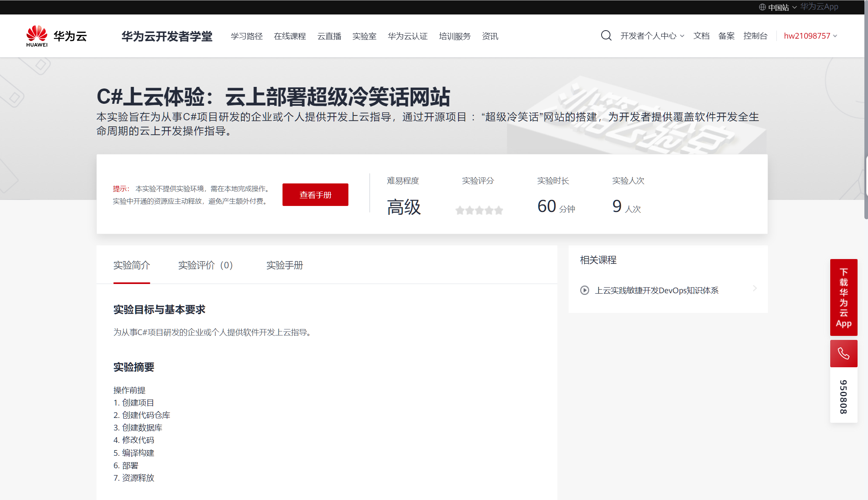
Task: Click the red 查看手册 button
Action: coord(315,195)
